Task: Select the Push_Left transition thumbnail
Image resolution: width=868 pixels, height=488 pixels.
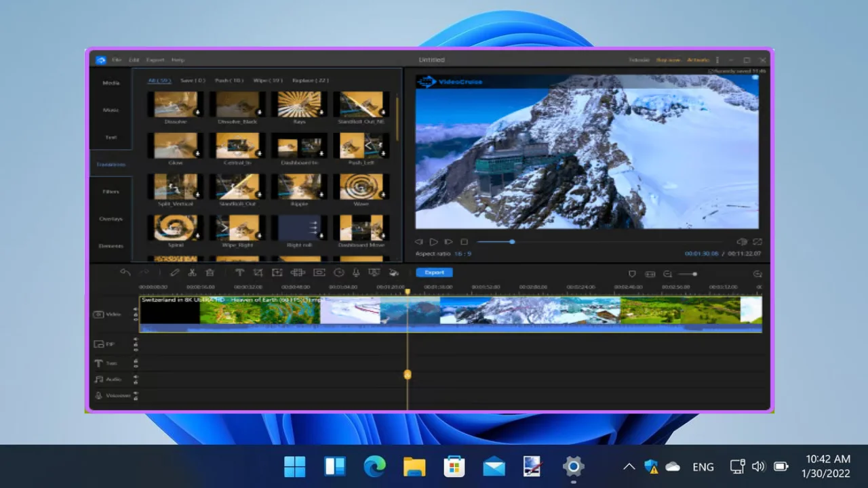Action: [x=361, y=146]
